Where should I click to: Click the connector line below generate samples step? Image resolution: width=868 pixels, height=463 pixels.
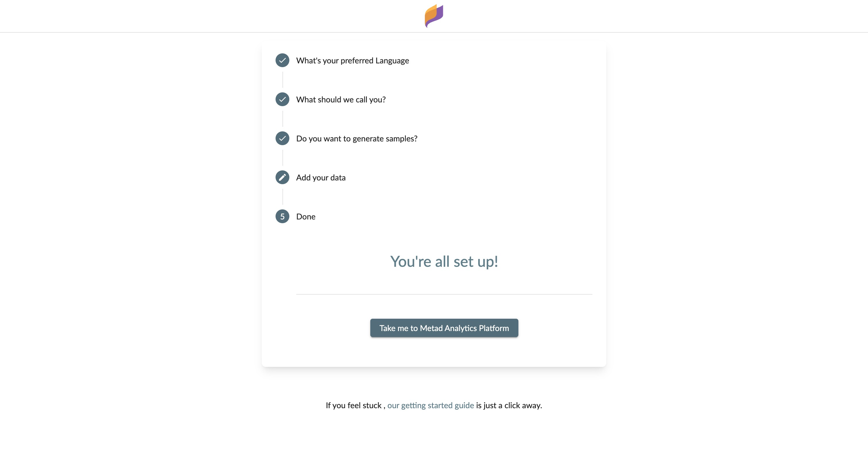tap(283, 158)
